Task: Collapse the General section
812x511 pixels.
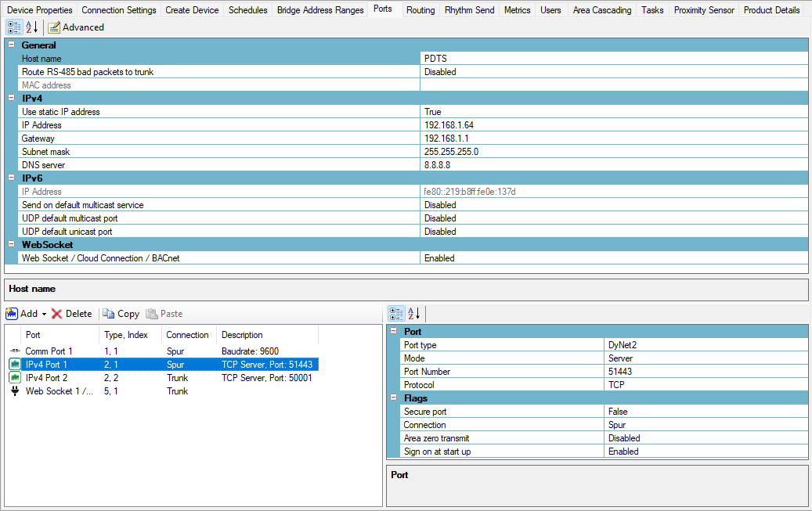Action: pos(11,45)
